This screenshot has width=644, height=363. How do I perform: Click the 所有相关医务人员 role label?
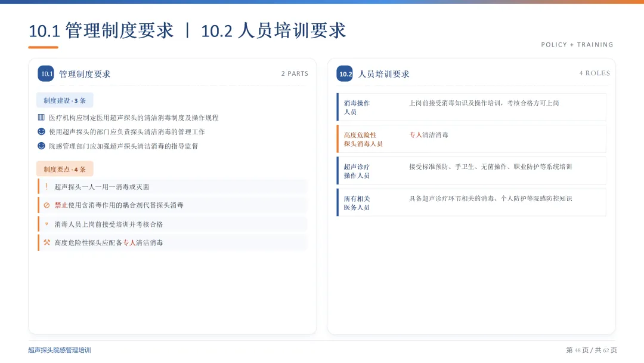(x=357, y=203)
